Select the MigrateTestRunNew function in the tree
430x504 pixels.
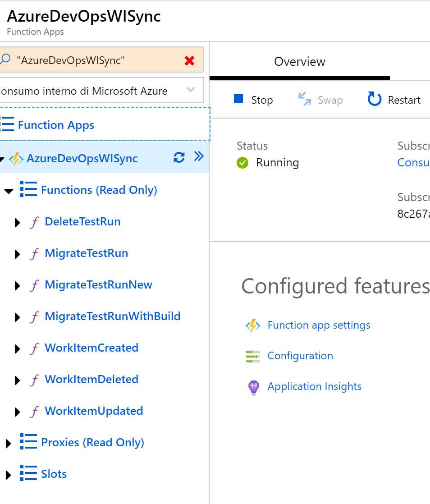point(97,284)
